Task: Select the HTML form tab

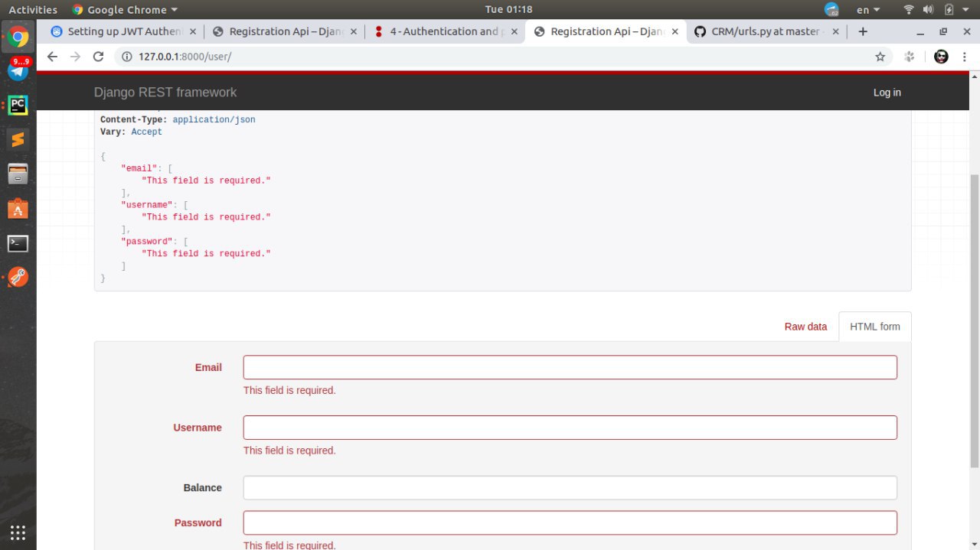Action: click(x=875, y=327)
